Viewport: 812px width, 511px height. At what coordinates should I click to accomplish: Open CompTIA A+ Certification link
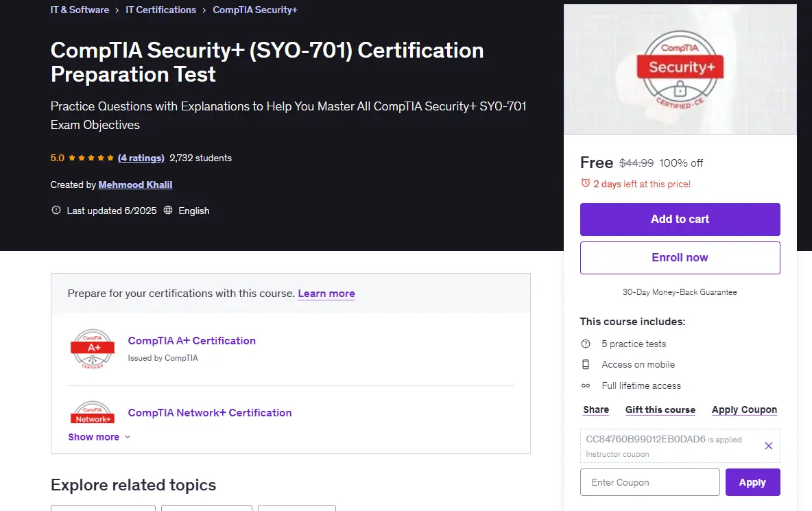[191, 341]
